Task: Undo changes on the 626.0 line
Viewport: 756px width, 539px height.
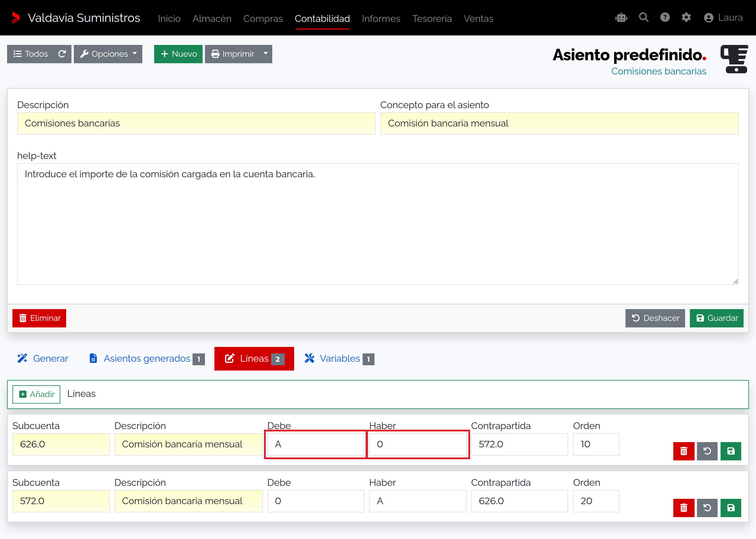Action: pos(707,451)
